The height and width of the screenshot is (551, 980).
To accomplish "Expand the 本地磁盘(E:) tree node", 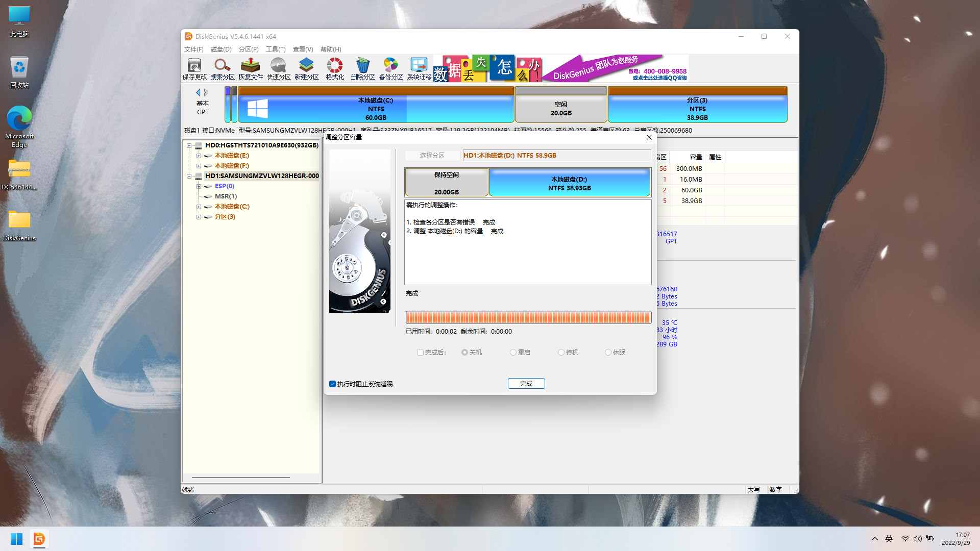I will (199, 156).
